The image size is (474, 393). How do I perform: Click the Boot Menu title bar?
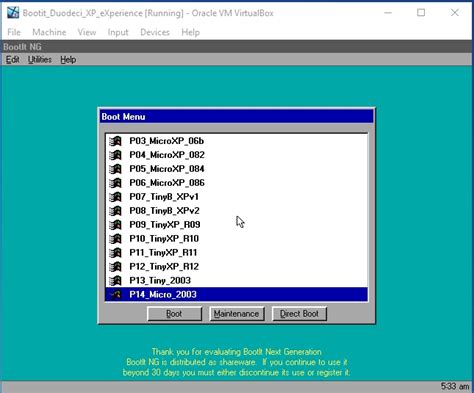coord(237,117)
